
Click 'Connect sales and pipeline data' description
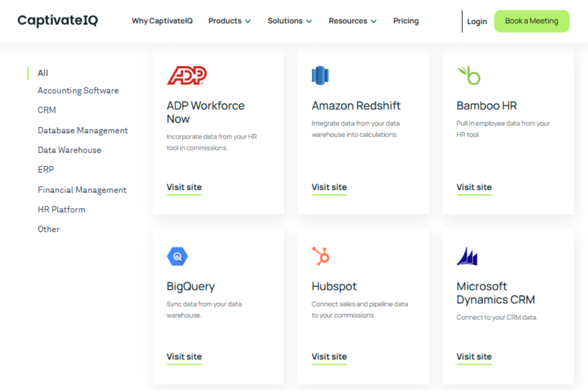(x=360, y=310)
